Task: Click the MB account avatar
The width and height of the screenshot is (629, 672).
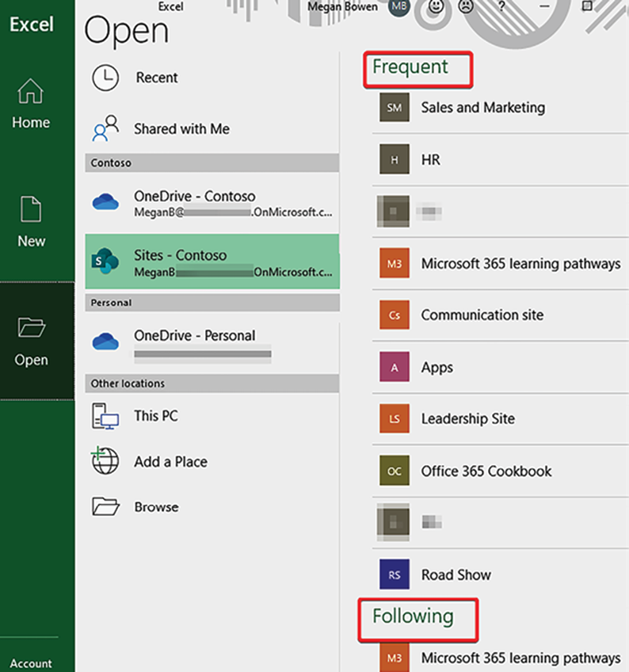Action: (x=399, y=6)
